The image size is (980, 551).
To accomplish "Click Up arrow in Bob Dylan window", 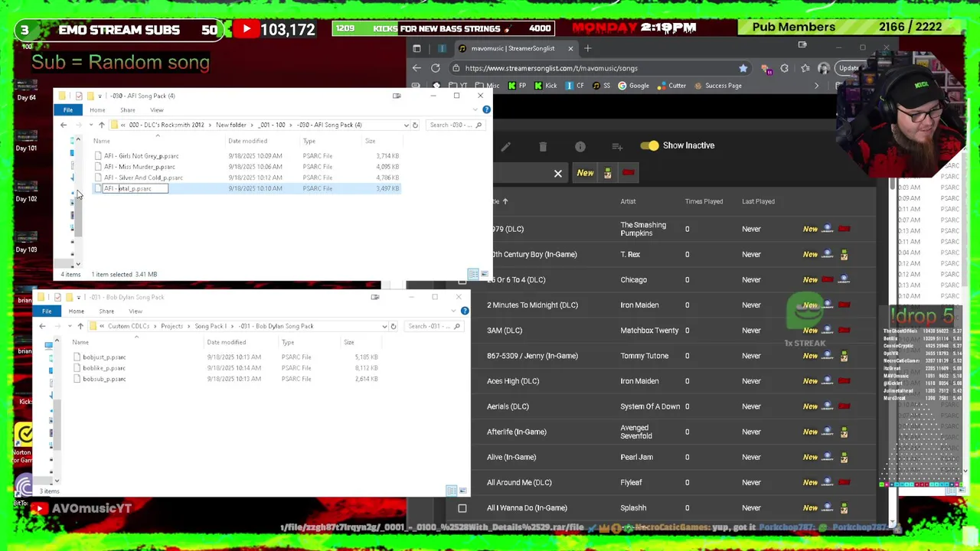I will (x=80, y=326).
